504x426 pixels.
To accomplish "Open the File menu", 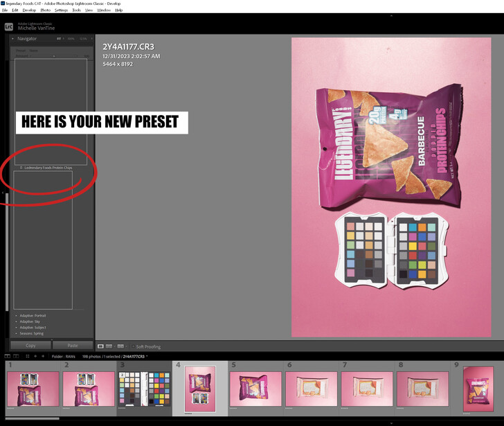I will click(4, 10).
